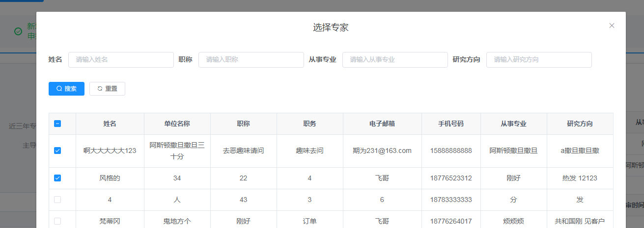
Task: Click the cell 趣味去问
Action: tap(309, 151)
